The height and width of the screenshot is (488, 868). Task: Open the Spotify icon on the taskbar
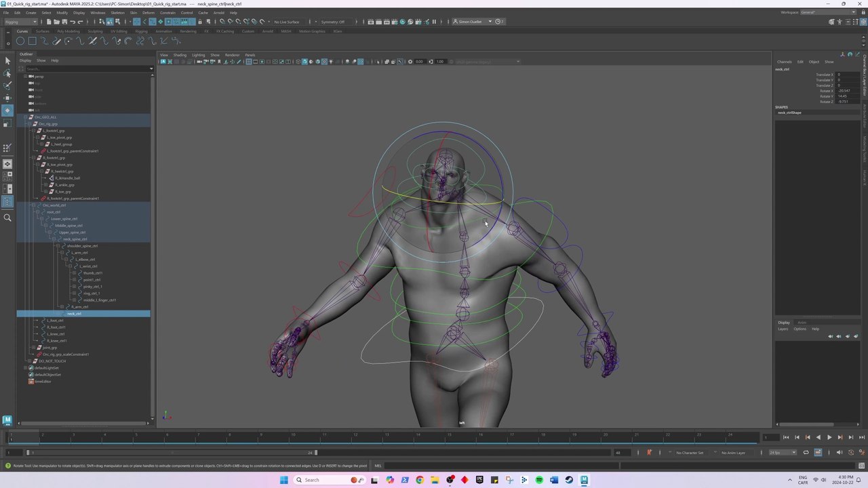coord(539,480)
